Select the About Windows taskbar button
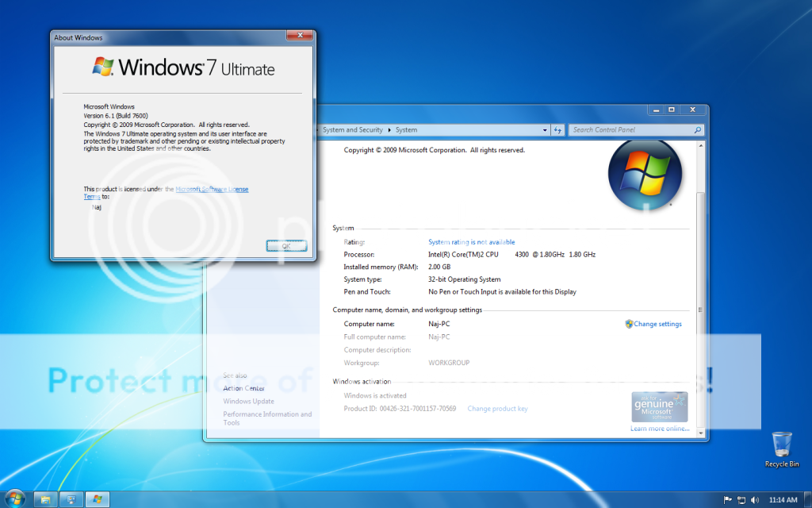The height and width of the screenshot is (508, 812). [x=97, y=499]
